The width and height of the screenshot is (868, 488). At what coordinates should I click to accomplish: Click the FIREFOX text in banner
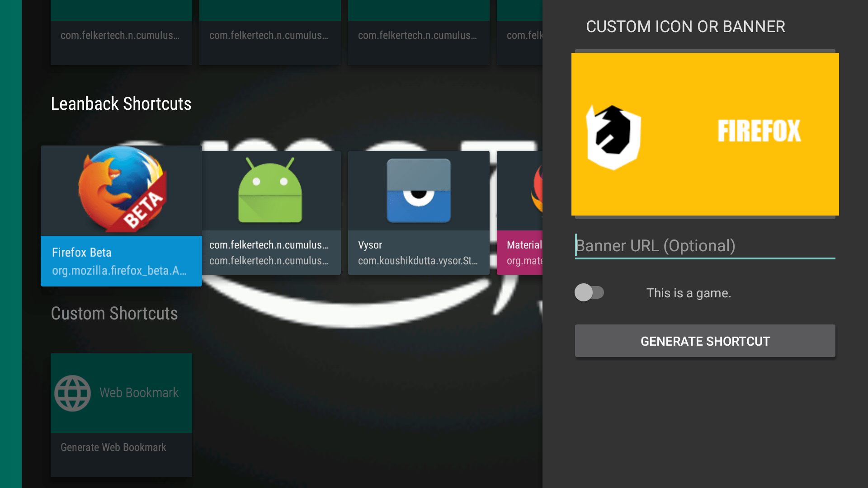coord(759,131)
